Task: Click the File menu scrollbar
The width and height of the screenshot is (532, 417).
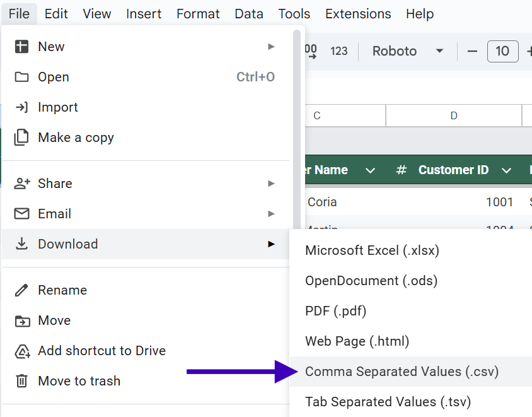Action: (297, 129)
